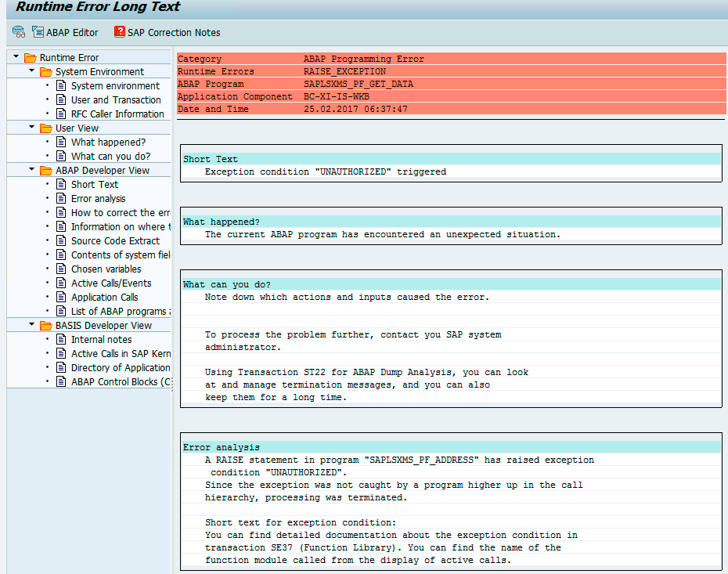Click the document icon beside System environment
The height and width of the screenshot is (574, 728).
click(61, 85)
